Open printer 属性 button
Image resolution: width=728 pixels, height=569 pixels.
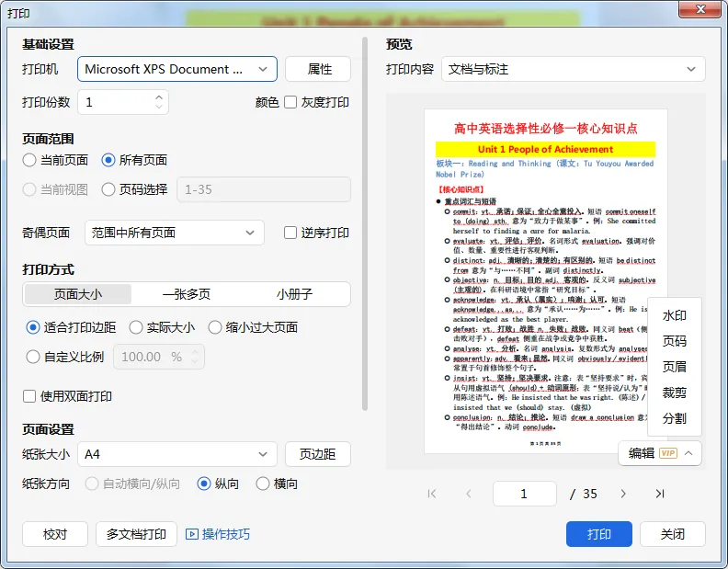click(x=318, y=69)
